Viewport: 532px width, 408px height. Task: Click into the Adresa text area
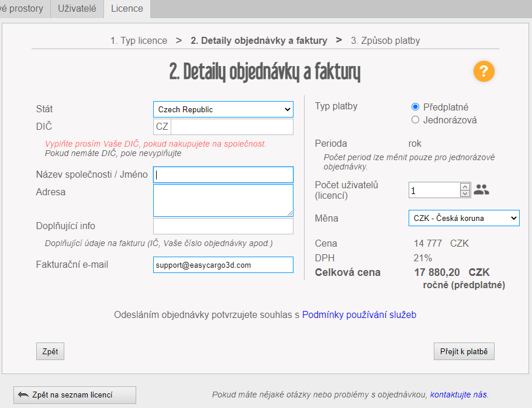[x=223, y=200]
